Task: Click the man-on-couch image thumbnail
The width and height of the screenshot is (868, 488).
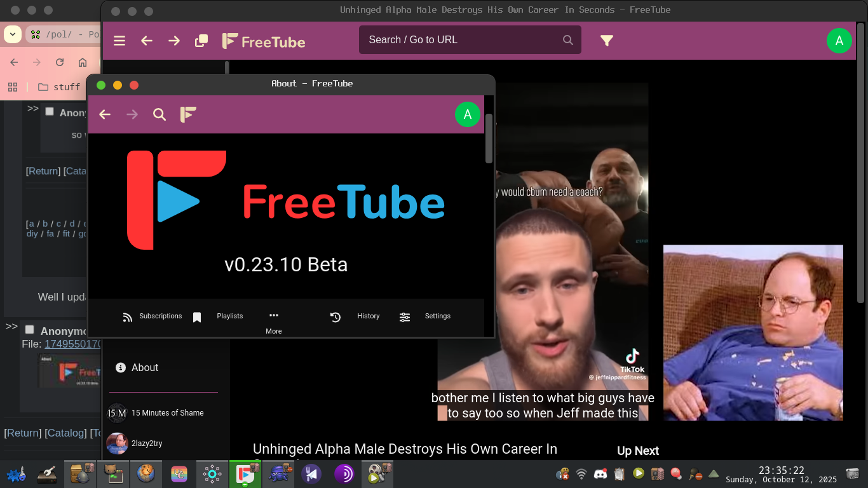Action: pyautogui.click(x=753, y=333)
